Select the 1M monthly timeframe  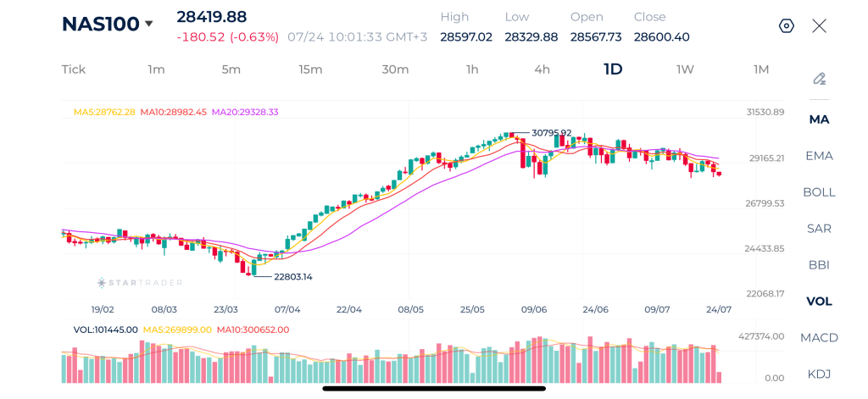tap(761, 69)
